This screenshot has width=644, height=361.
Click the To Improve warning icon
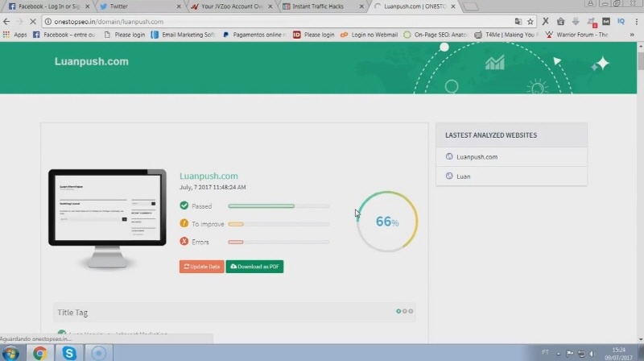(184, 223)
